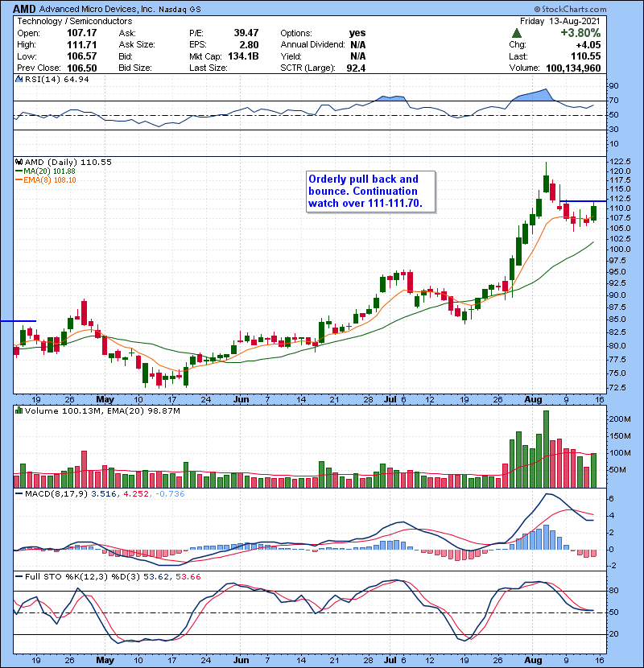The width and height of the screenshot is (644, 668).
Task: Click the orange EMA(8) legend line marker
Action: tap(19, 180)
